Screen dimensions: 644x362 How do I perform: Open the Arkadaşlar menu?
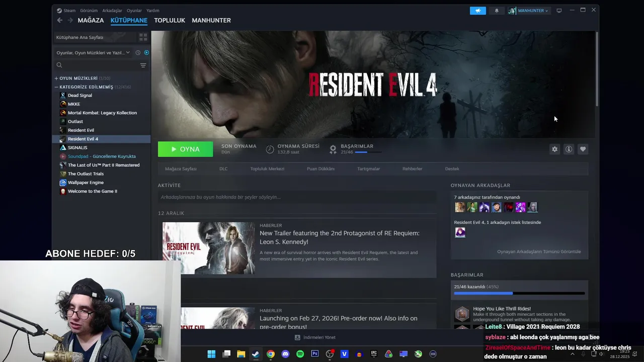click(112, 11)
